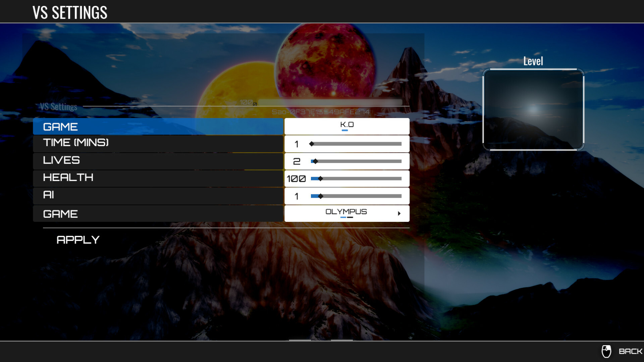This screenshot has height=362, width=644.
Task: Adjust the TIME (MINS) slider handle
Action: click(x=311, y=143)
